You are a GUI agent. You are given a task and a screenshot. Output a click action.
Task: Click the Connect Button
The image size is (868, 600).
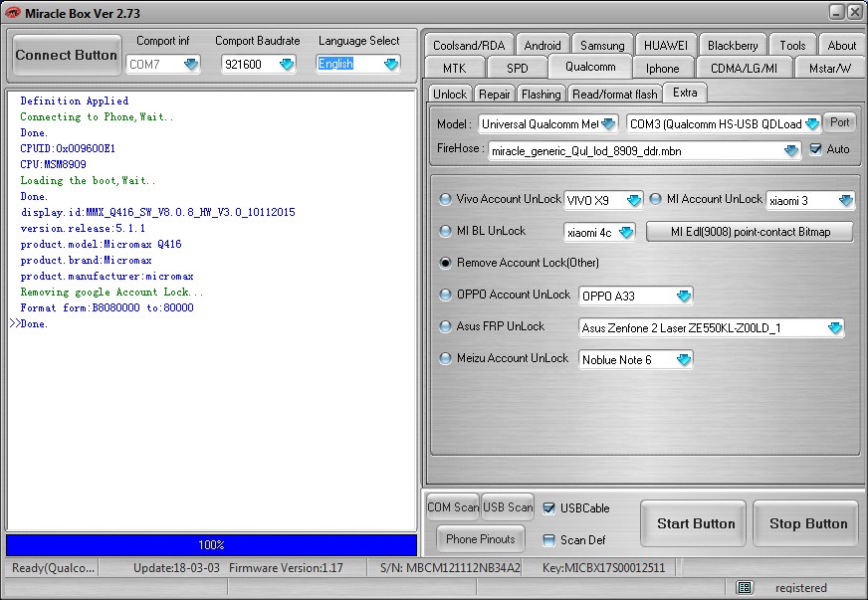coord(67,55)
